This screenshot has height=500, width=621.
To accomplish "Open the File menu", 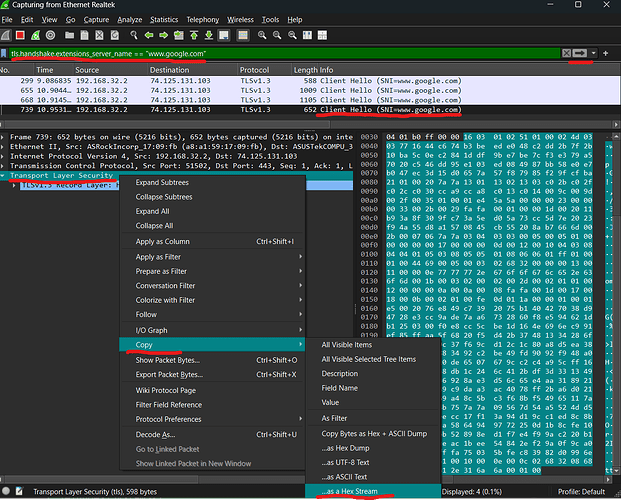I will 7,19.
